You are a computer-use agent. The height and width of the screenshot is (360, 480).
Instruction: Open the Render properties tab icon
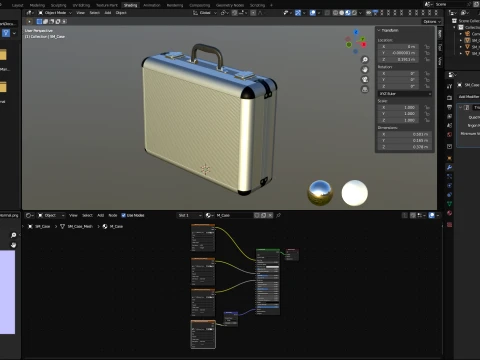click(x=449, y=98)
